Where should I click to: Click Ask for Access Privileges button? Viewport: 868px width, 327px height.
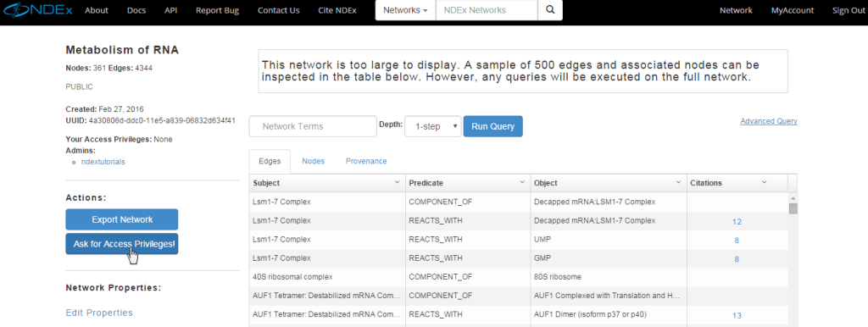pyautogui.click(x=122, y=244)
